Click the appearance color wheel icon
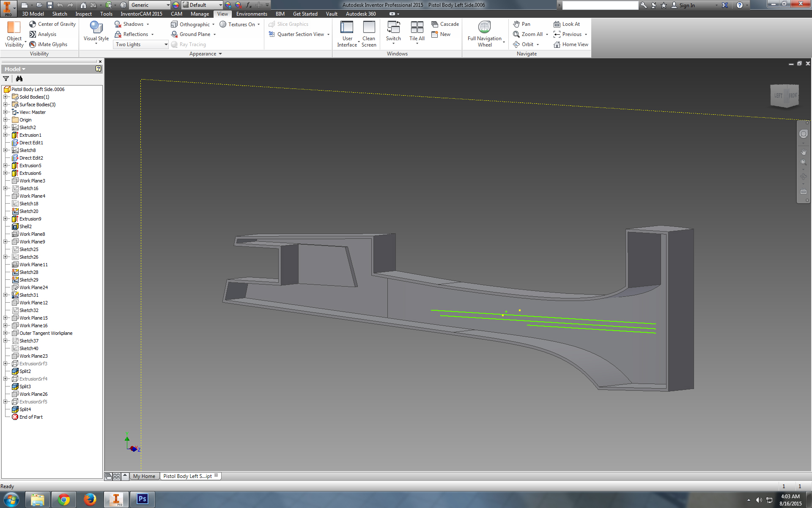The height and width of the screenshot is (508, 812). 176,5
